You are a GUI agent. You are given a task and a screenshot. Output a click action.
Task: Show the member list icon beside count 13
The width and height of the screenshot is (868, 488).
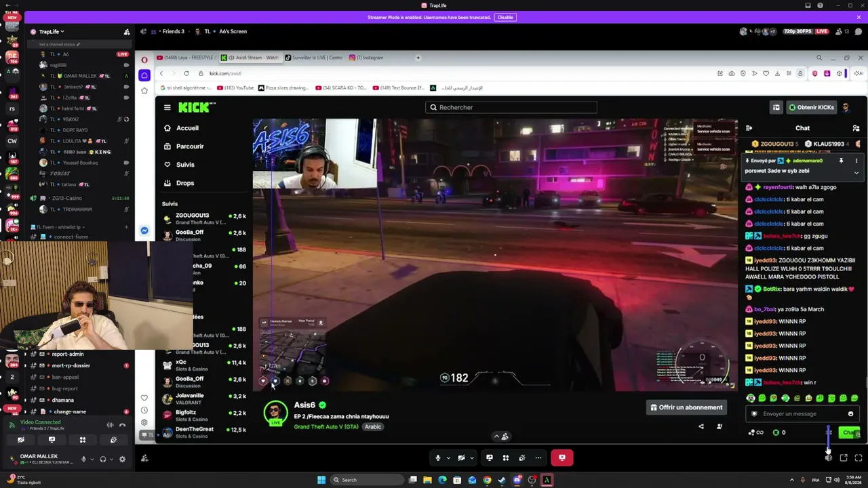(839, 31)
